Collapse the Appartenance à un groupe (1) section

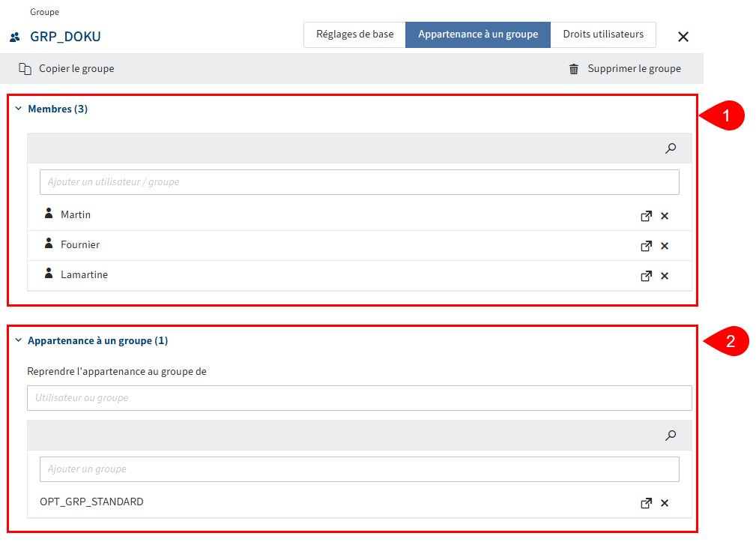point(19,341)
